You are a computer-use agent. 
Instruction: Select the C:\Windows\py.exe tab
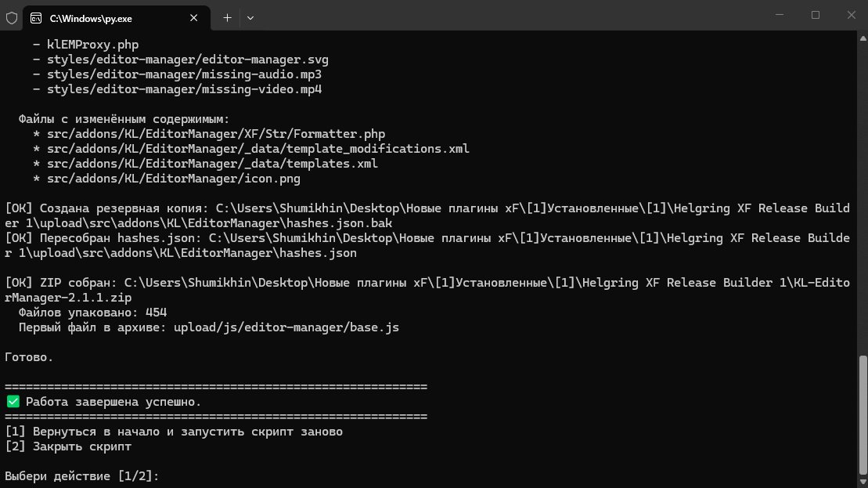[117, 18]
